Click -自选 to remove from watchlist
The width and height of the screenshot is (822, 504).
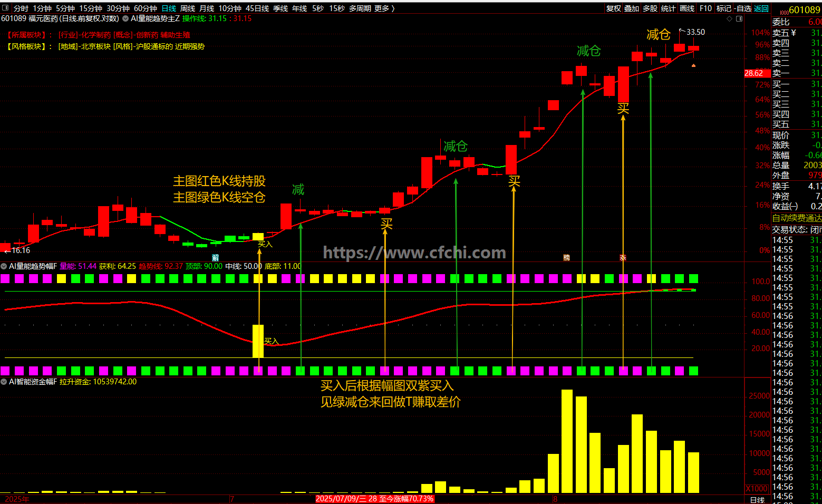point(743,8)
